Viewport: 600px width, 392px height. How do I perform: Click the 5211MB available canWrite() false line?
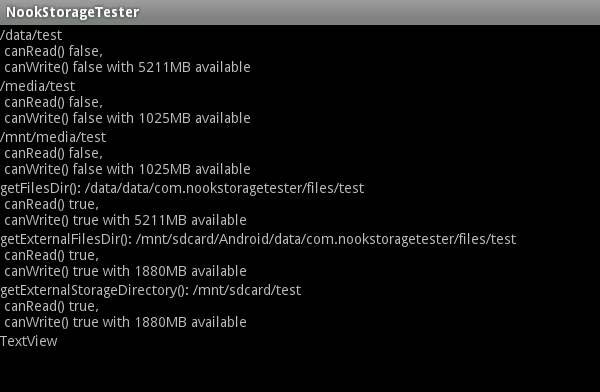(x=127, y=67)
